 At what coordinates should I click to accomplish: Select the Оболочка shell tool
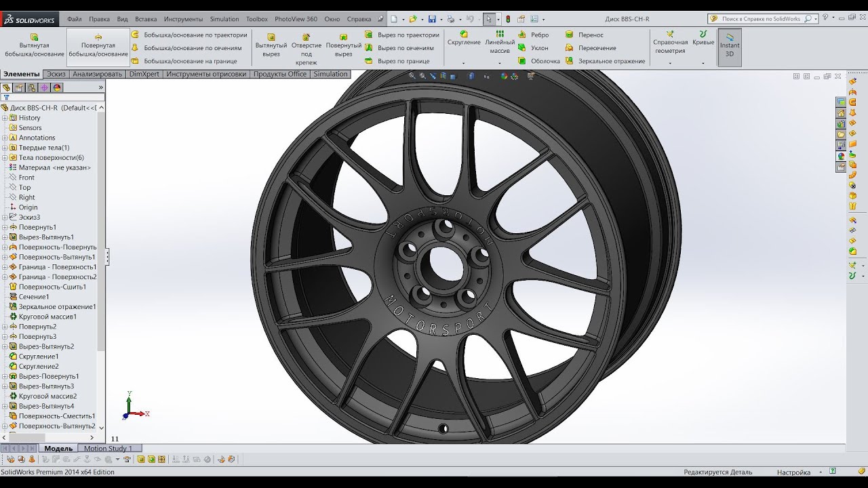click(x=538, y=61)
